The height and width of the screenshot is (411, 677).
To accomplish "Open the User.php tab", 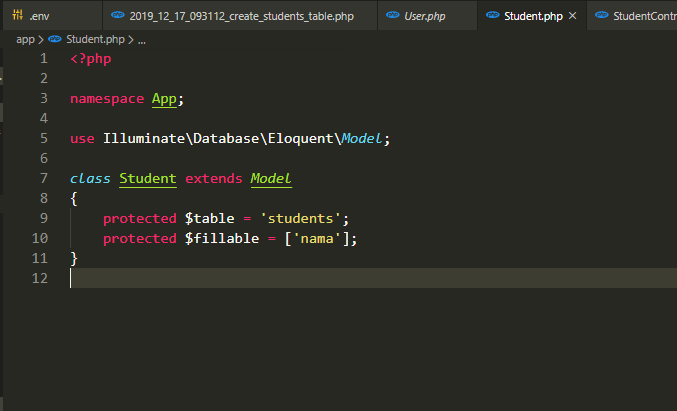I will point(427,16).
